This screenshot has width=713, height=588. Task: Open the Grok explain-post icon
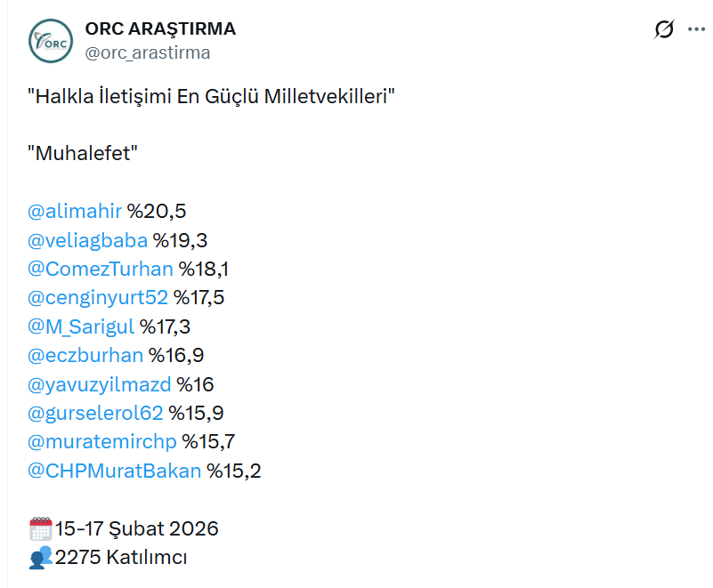pyautogui.click(x=663, y=30)
